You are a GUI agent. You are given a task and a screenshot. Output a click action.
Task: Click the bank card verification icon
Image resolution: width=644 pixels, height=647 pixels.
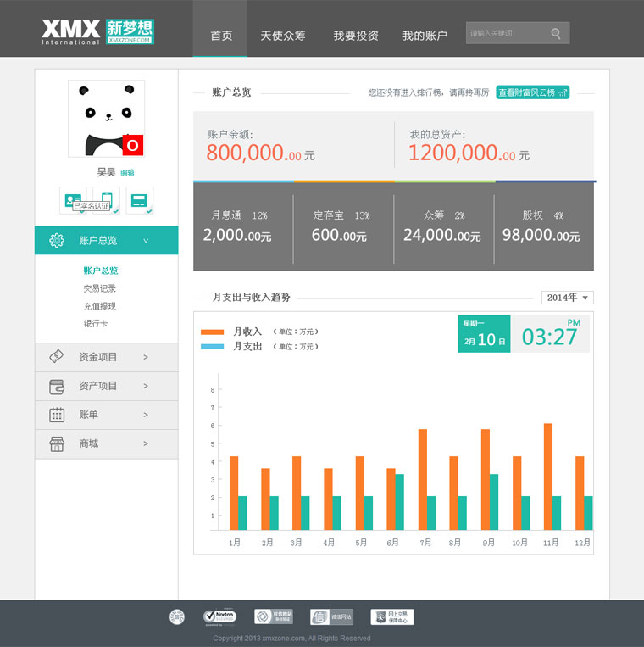(139, 200)
